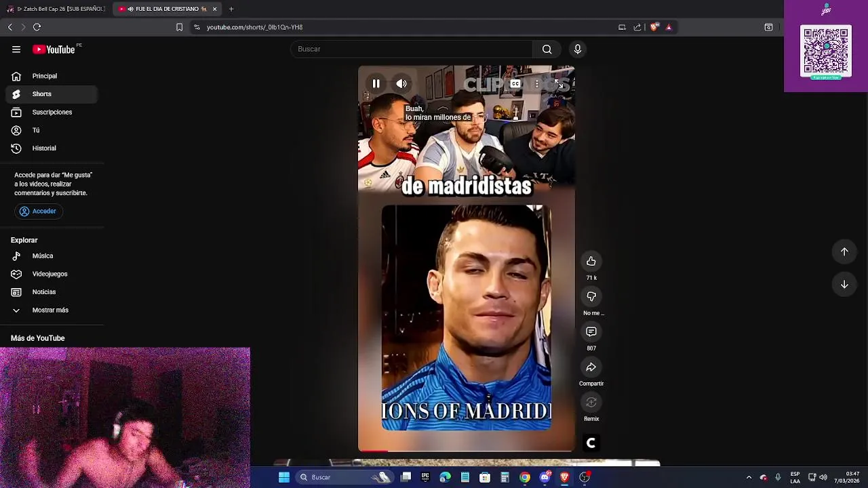Screen dimensions: 868x488
Task: Expand Mostrar más in Explorar
Action: coord(52,310)
